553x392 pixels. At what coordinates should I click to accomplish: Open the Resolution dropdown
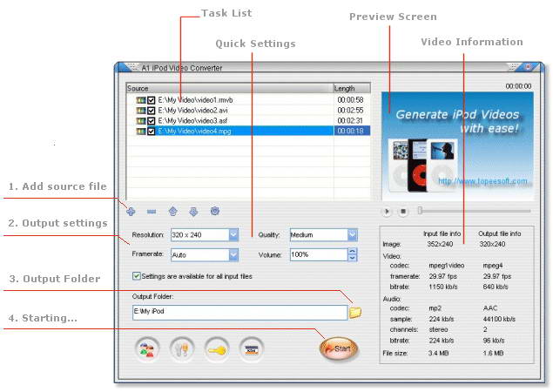[233, 234]
